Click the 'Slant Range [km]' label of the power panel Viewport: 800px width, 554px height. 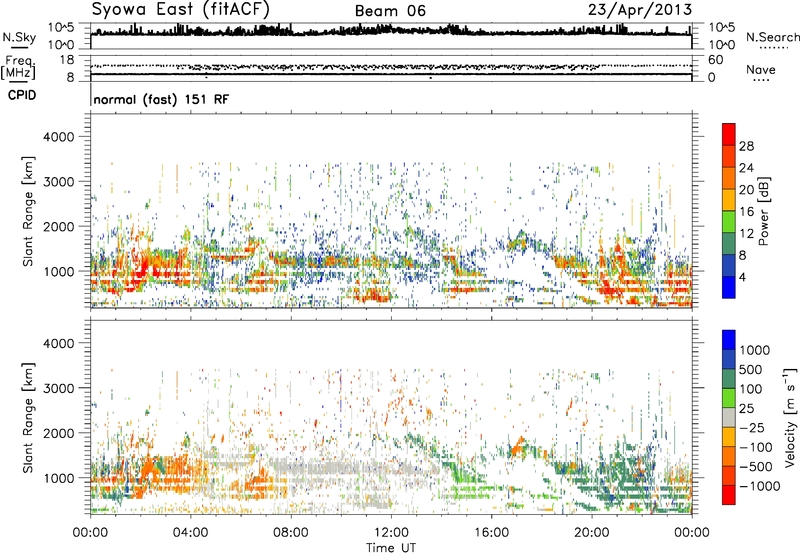click(28, 211)
